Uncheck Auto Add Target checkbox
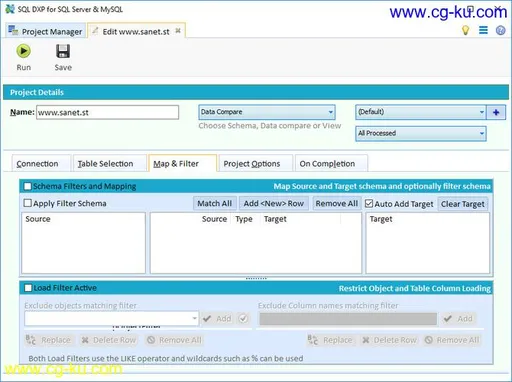The width and height of the screenshot is (512, 382). (369, 203)
